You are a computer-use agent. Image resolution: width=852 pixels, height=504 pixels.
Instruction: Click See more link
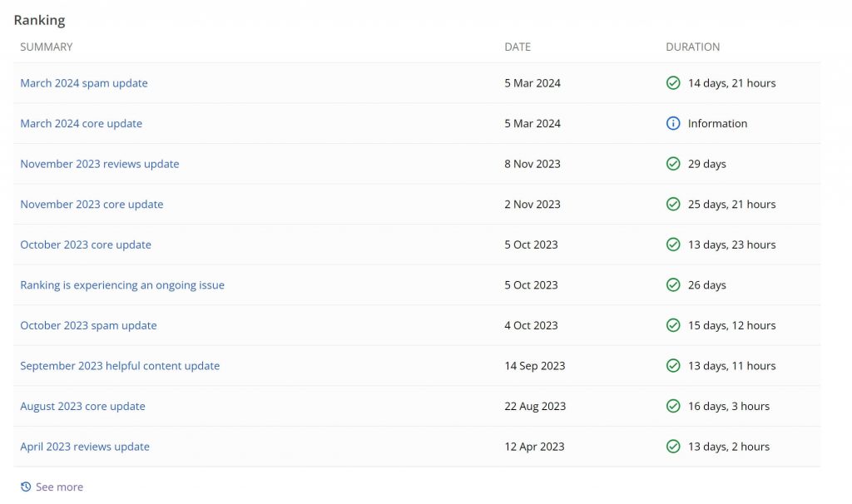tap(59, 487)
